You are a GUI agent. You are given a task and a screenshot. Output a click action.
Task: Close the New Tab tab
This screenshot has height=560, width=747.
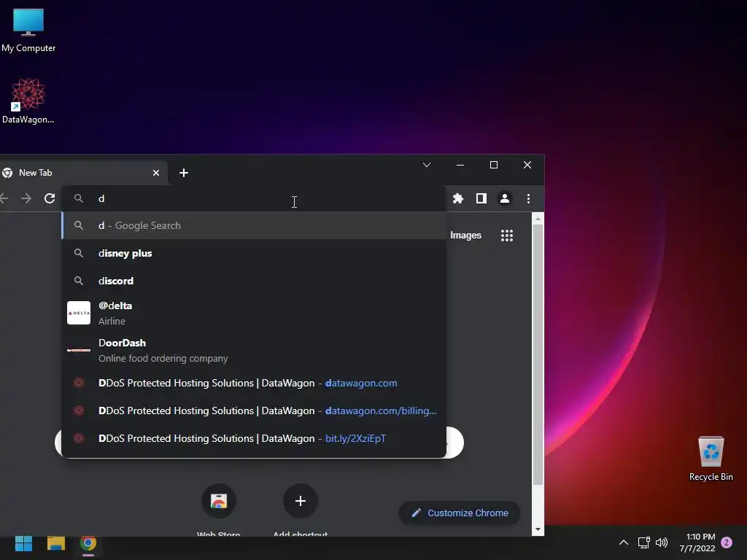156,173
